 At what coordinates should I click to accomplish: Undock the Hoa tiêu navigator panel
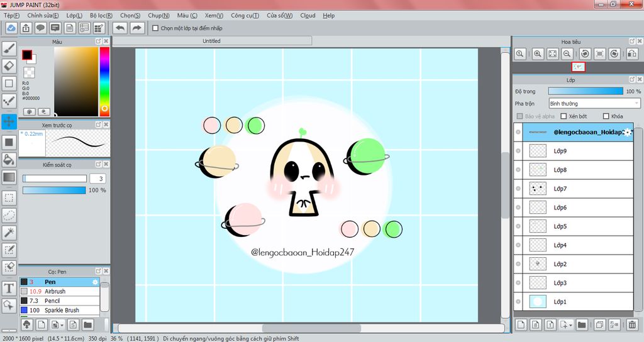[632, 41]
